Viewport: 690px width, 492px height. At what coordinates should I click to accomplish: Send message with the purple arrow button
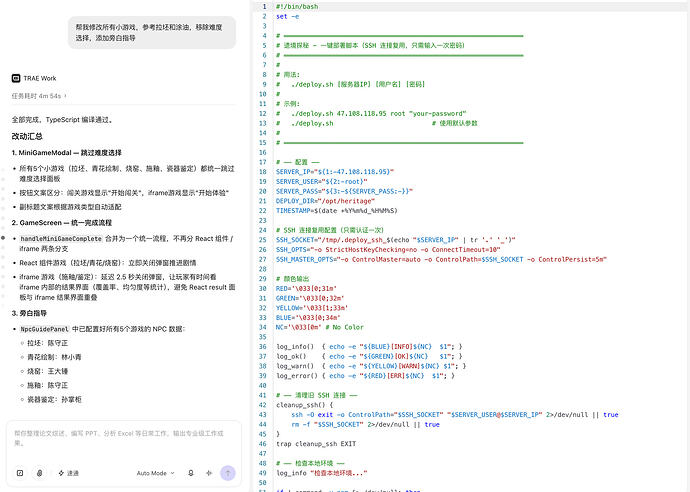[x=228, y=473]
